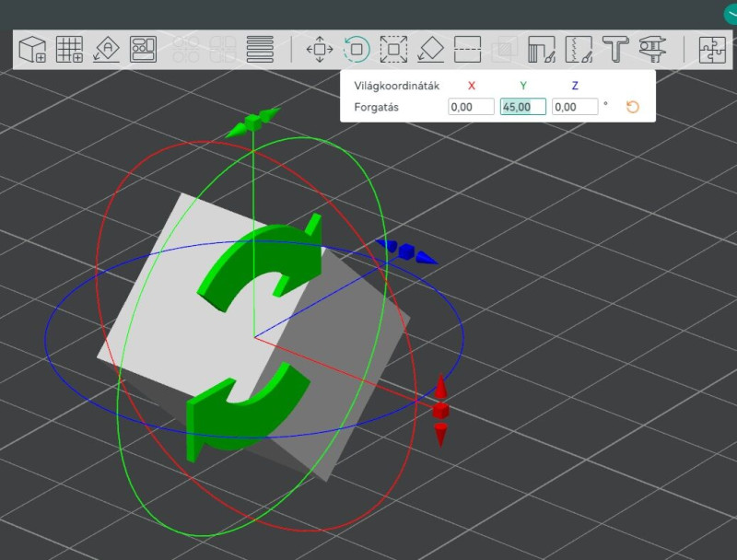Click the blue Z axis header

click(x=574, y=86)
